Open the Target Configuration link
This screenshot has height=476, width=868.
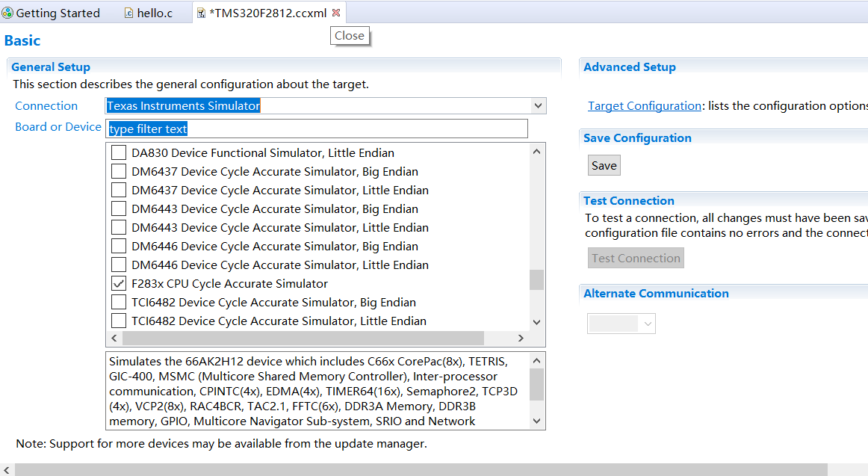(644, 106)
